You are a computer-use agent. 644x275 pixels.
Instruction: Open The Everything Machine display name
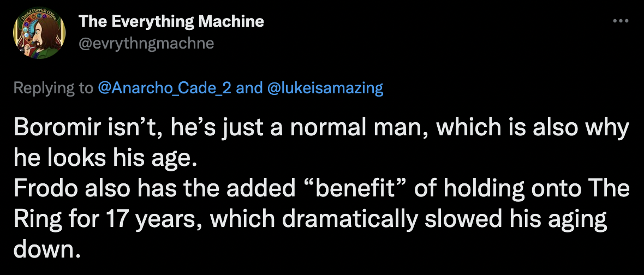[171, 21]
